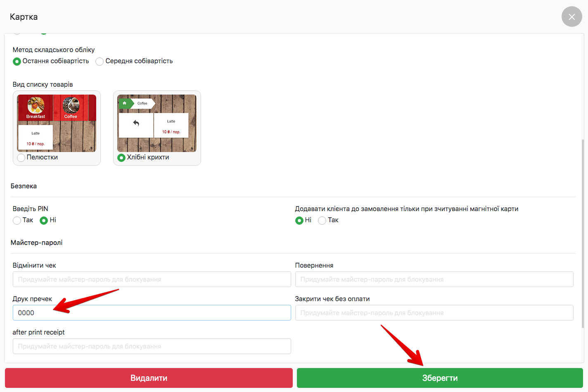Focus the Повернення master-password field
The height and width of the screenshot is (392, 588).
click(434, 279)
